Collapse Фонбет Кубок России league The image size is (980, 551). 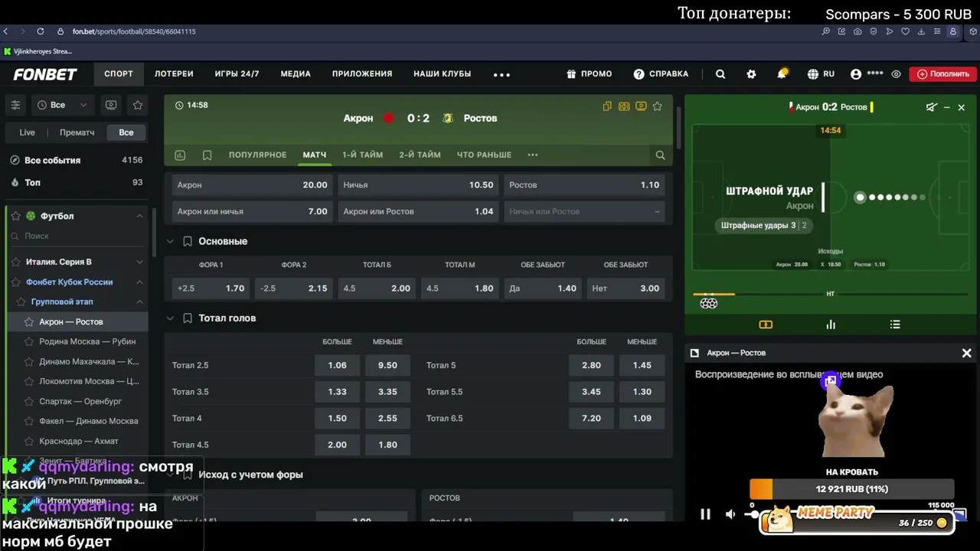click(139, 282)
